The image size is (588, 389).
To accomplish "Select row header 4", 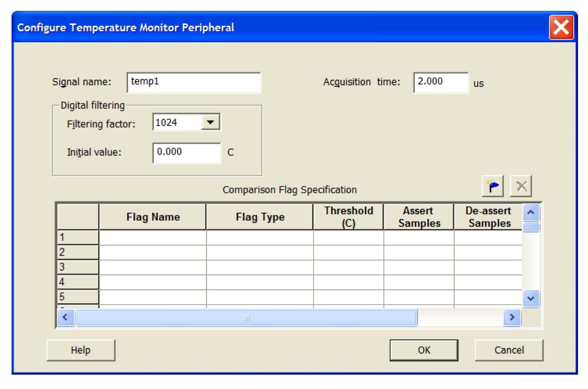I will [78, 282].
